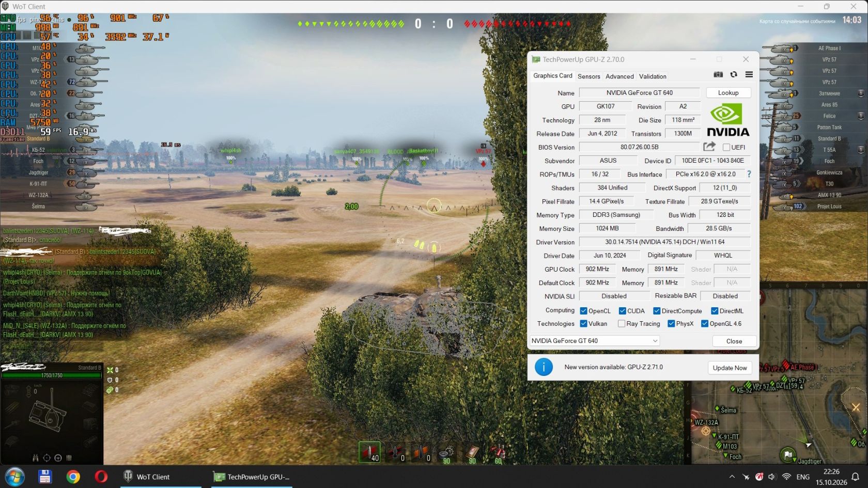
Task: Click the floppy disk icon on taskbar
Action: pyautogui.click(x=45, y=477)
